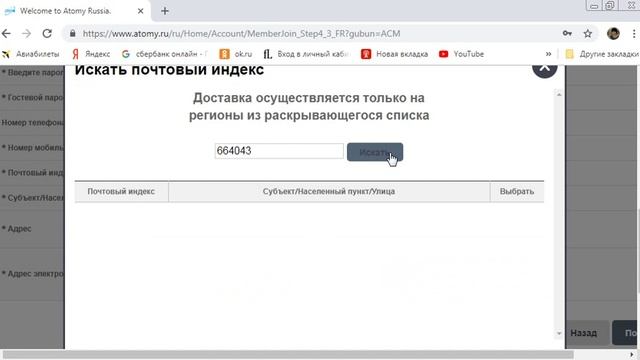
Task: Open the ok.ru bookmark
Action: [236, 54]
